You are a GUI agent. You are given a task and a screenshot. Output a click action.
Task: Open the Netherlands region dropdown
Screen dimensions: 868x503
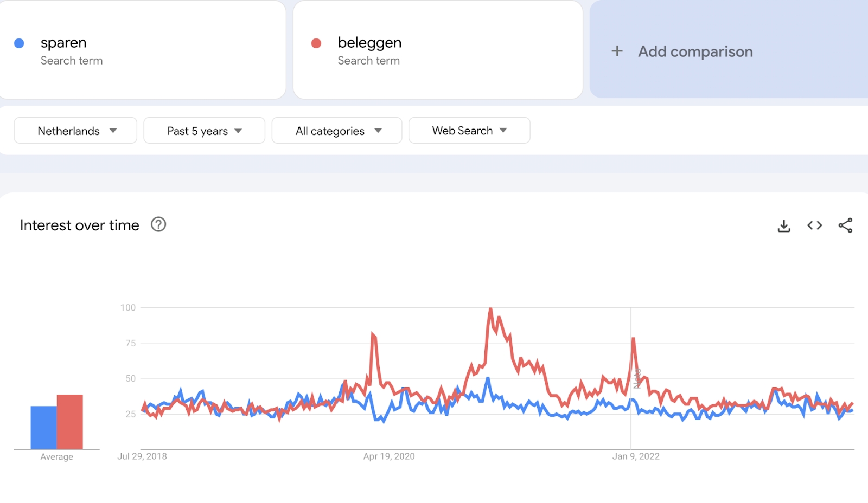tap(75, 131)
